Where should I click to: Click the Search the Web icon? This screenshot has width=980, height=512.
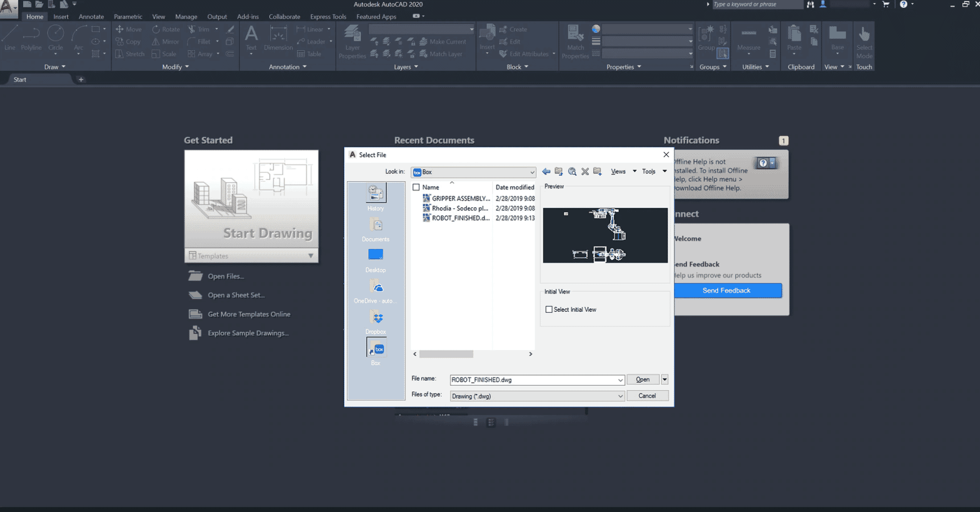click(572, 172)
